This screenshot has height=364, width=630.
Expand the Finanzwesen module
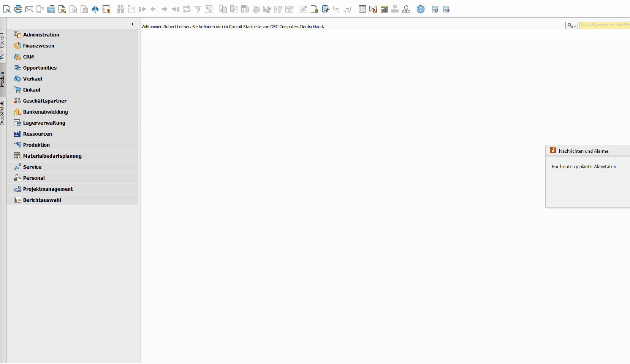point(38,46)
